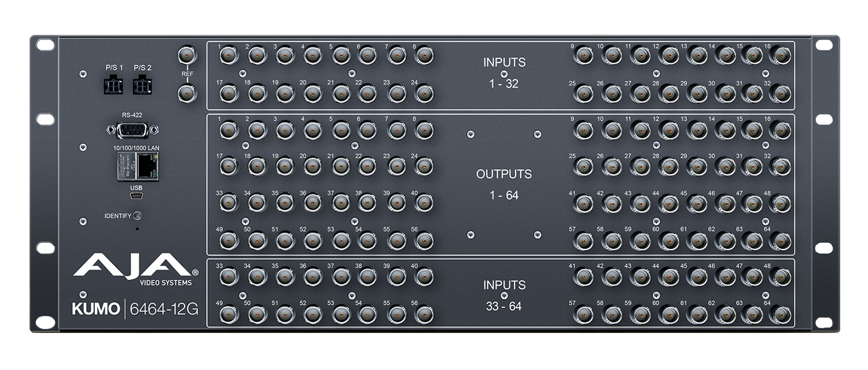
Task: Choose Output 16 BNC in Outputs section
Action: point(782,130)
